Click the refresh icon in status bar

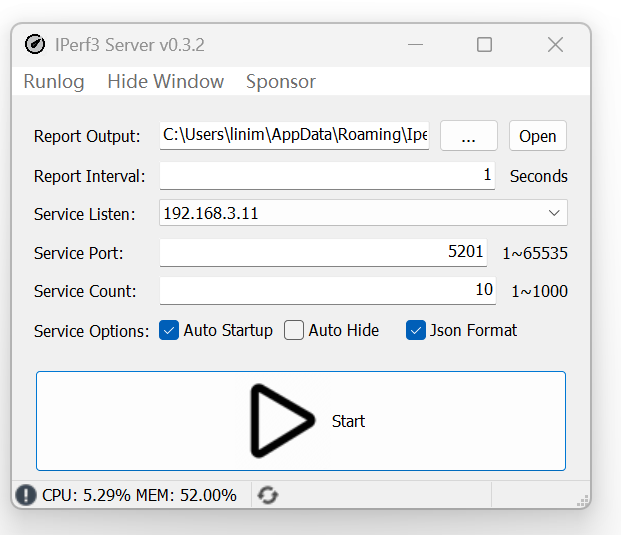(x=268, y=495)
